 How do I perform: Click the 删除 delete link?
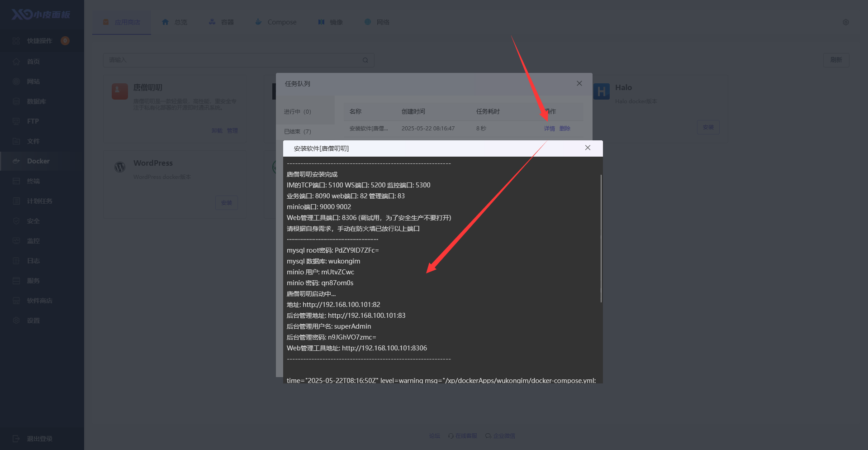[564, 129]
